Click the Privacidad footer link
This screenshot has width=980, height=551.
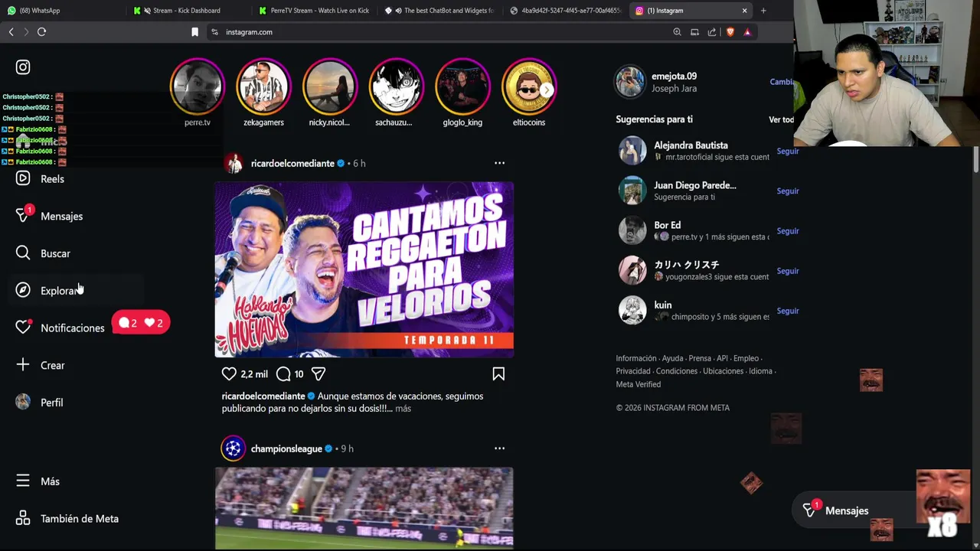click(x=634, y=371)
